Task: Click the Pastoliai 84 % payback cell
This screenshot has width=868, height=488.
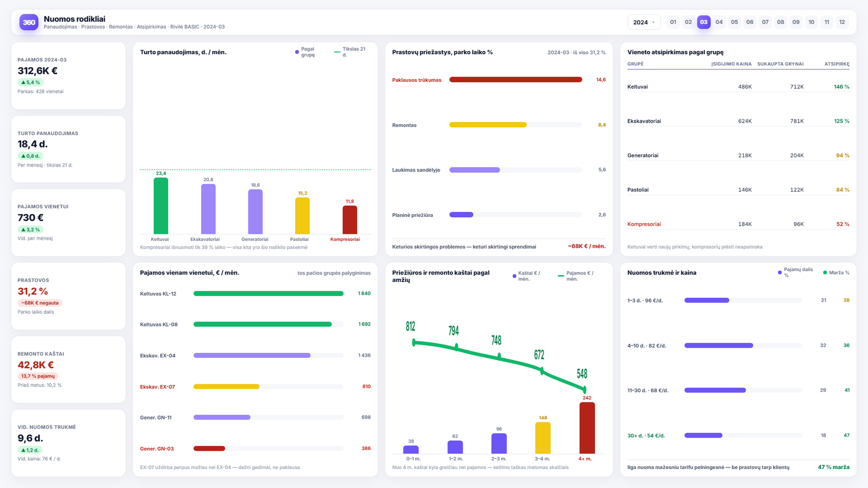Action: 843,190
